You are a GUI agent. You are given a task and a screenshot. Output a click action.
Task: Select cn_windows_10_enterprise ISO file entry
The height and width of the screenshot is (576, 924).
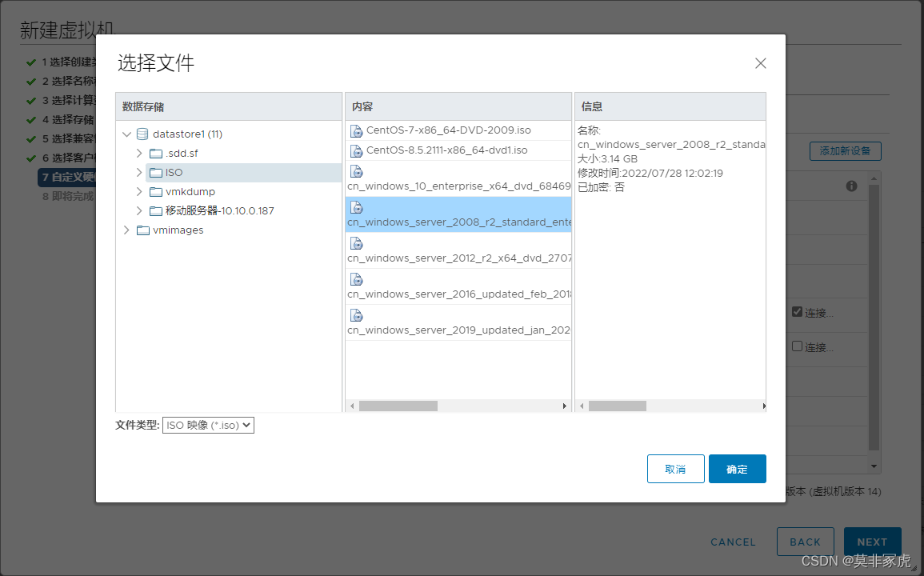[x=458, y=186]
